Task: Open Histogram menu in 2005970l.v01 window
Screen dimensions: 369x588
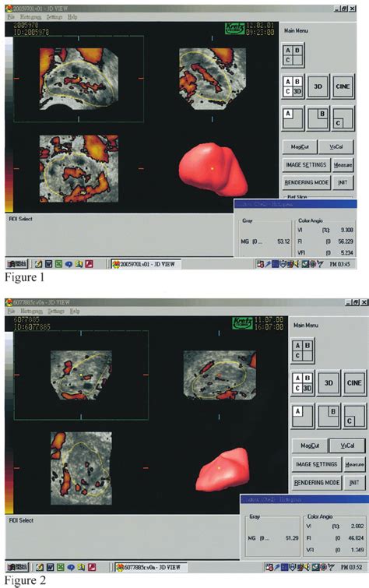Action: click(31, 17)
